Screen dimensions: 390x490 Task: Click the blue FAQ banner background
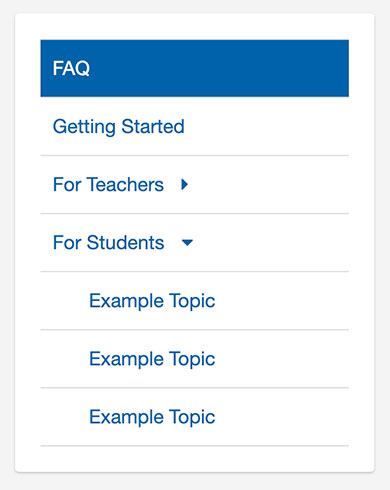[195, 68]
